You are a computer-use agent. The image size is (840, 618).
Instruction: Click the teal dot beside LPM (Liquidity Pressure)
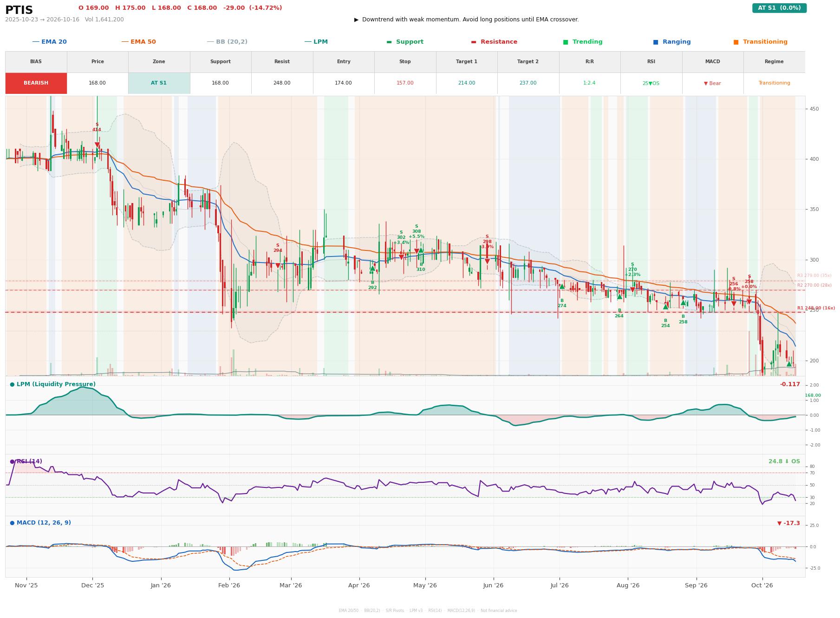tap(12, 384)
